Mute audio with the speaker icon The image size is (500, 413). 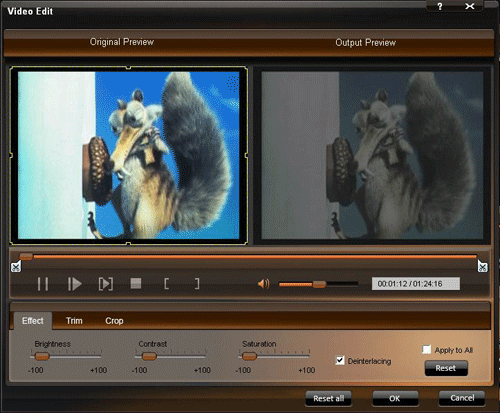[263, 284]
